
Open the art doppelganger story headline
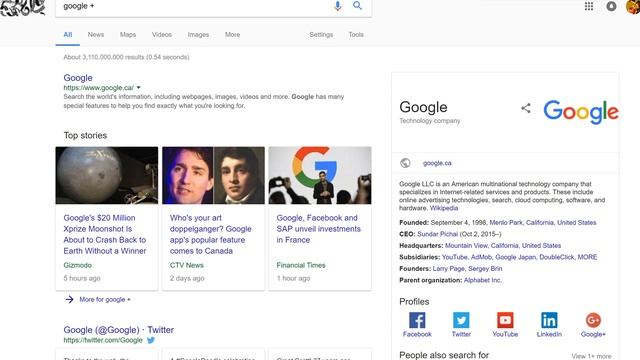click(211, 234)
